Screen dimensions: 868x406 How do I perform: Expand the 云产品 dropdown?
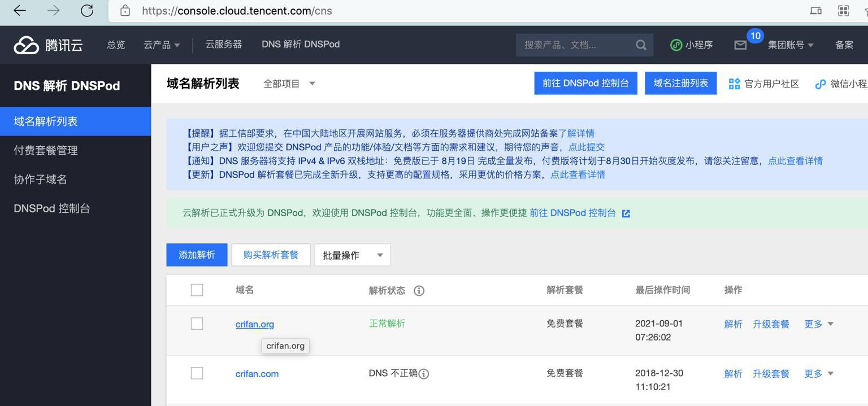coord(162,45)
